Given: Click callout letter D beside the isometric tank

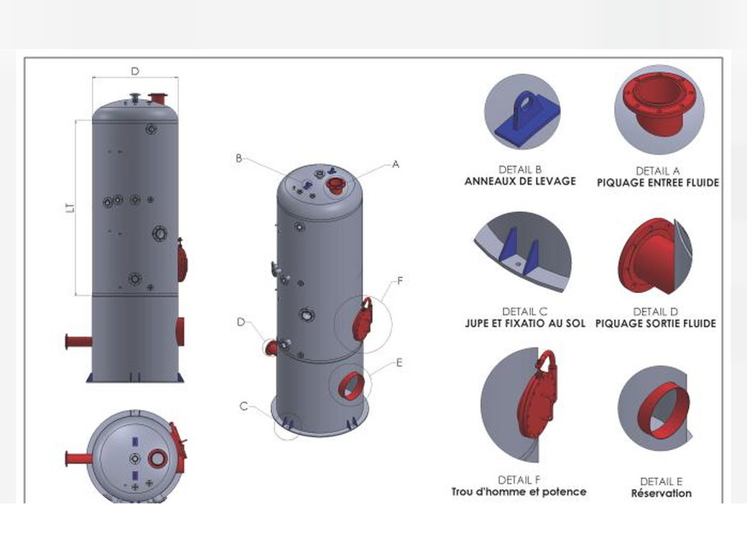Looking at the screenshot, I should (241, 322).
